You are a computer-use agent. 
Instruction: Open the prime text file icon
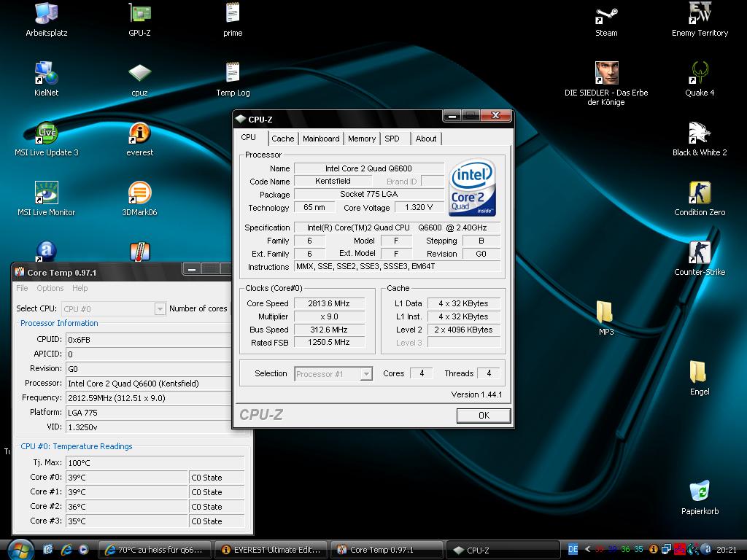tap(233, 20)
